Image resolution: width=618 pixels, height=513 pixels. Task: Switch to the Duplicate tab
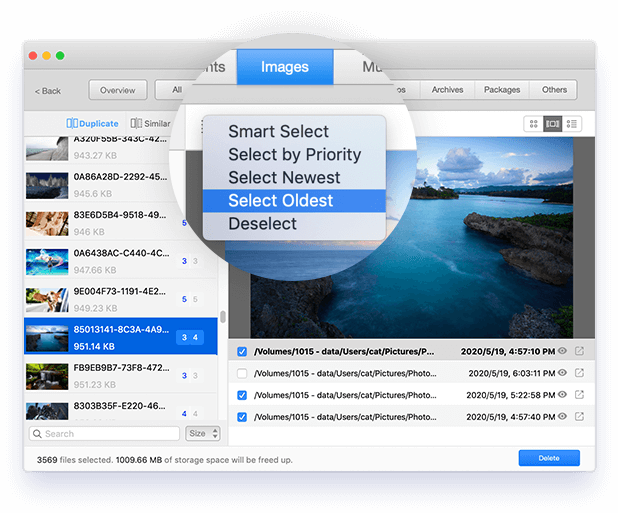[x=92, y=124]
